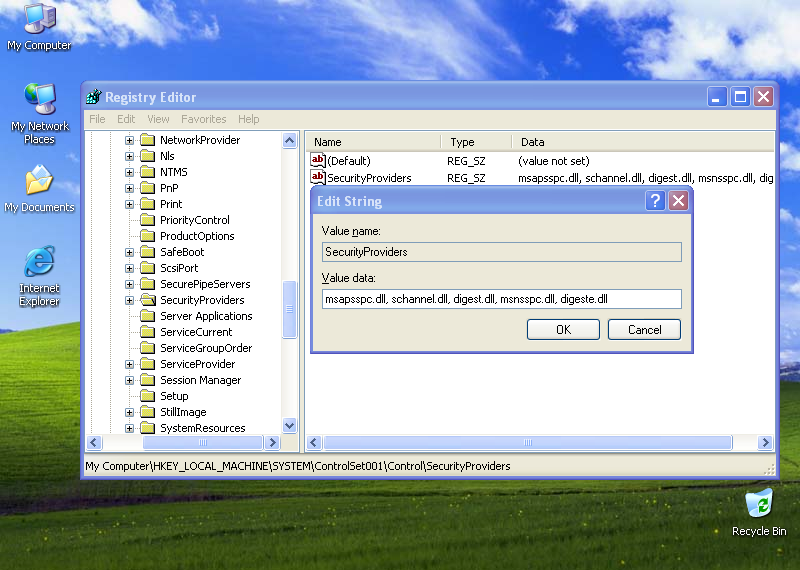Expand the Print tree node
The image size is (800, 570).
coord(130,204)
